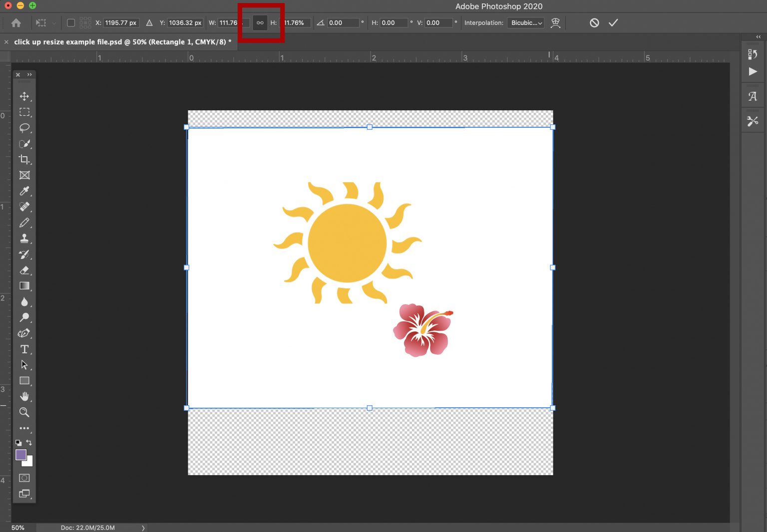Screen dimensions: 767x532
Task: Switch to free transform mode with warp toggle
Action: [x=556, y=22]
